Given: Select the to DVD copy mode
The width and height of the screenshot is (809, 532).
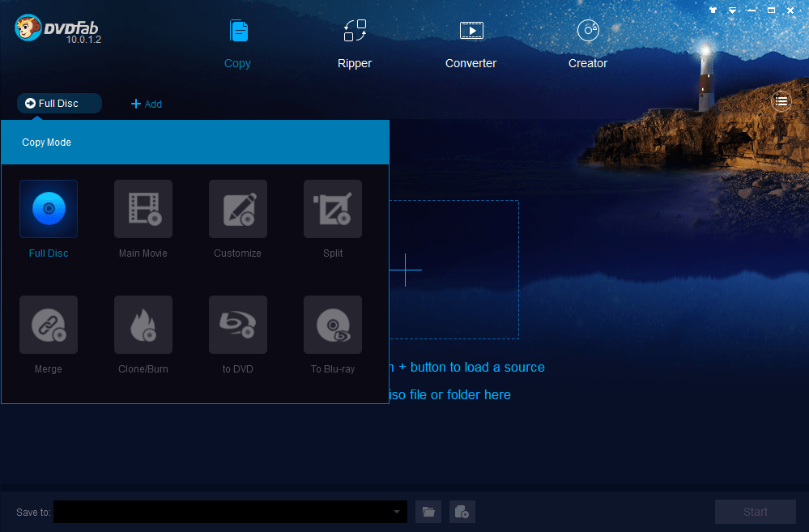Looking at the screenshot, I should [237, 324].
